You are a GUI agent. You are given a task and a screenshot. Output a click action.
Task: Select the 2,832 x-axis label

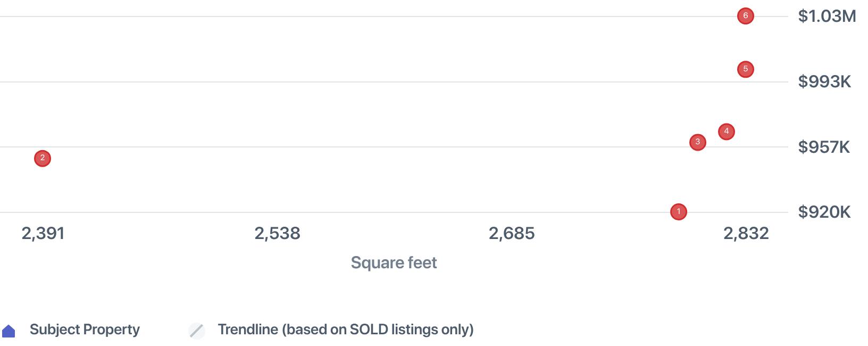[746, 233]
